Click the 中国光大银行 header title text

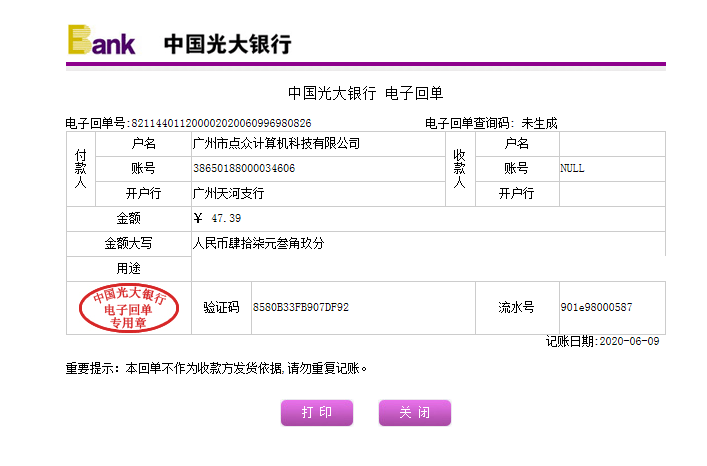click(227, 44)
